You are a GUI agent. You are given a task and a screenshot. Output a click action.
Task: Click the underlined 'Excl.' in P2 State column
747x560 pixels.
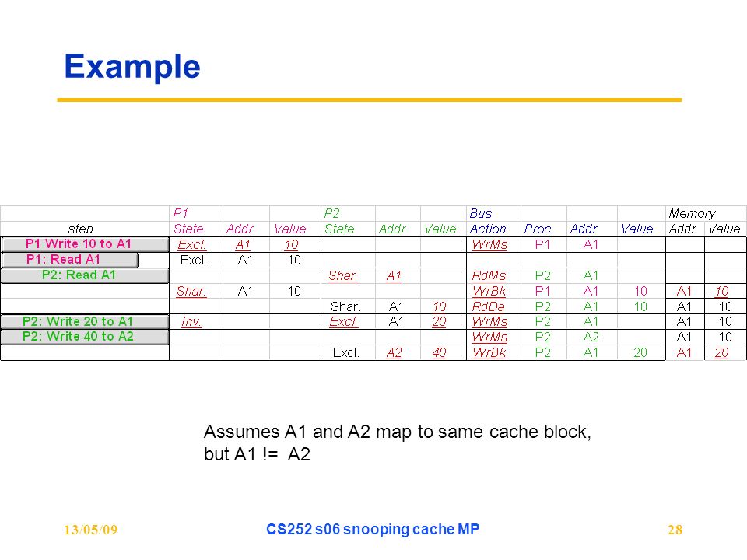[x=343, y=322]
